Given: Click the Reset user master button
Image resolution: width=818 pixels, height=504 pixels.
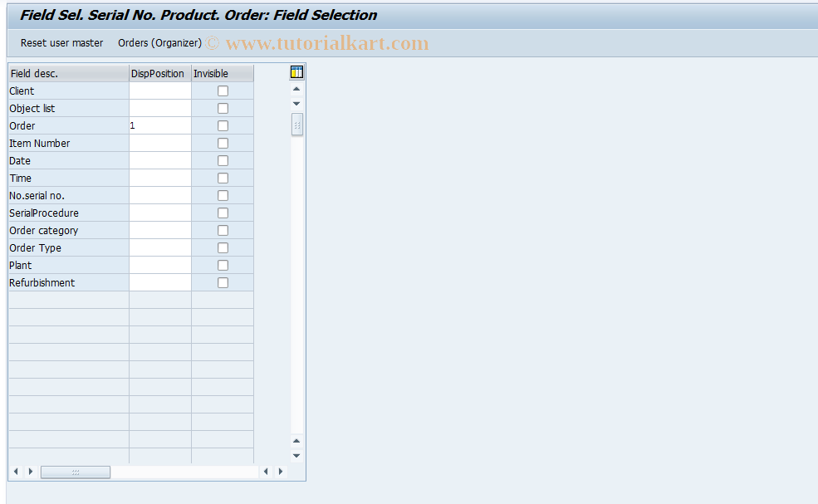Looking at the screenshot, I should click(x=61, y=43).
